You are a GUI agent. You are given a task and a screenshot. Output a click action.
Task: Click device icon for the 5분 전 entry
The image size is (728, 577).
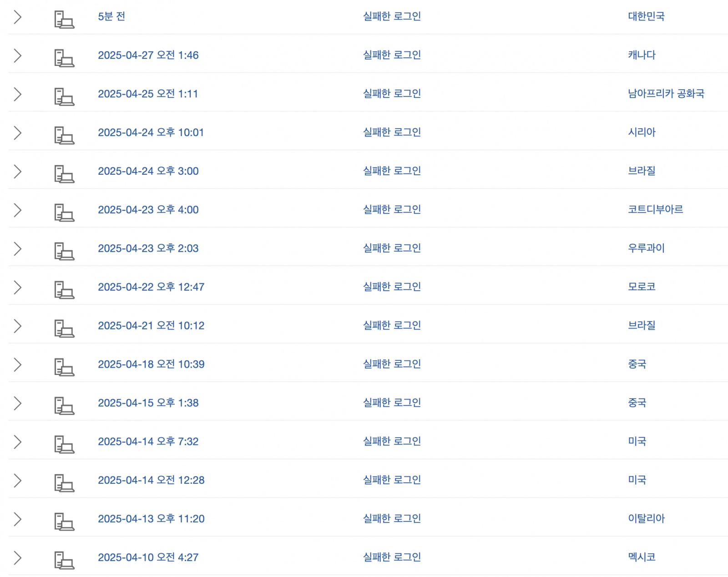[64, 20]
